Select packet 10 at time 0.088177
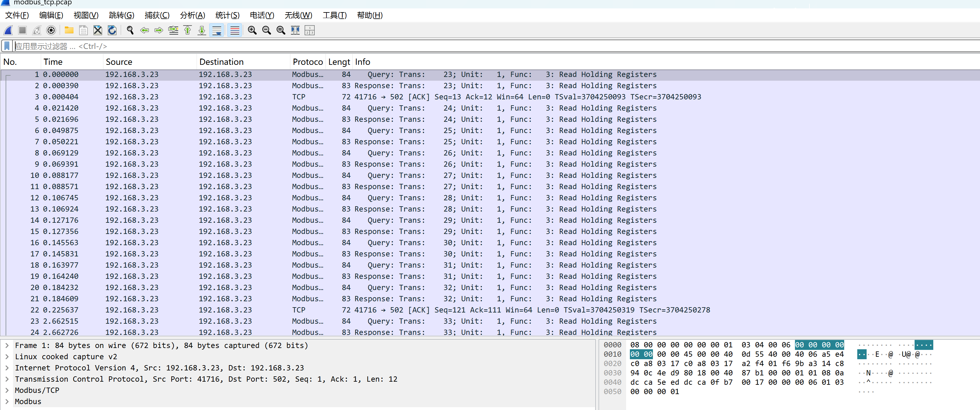 pos(490,175)
